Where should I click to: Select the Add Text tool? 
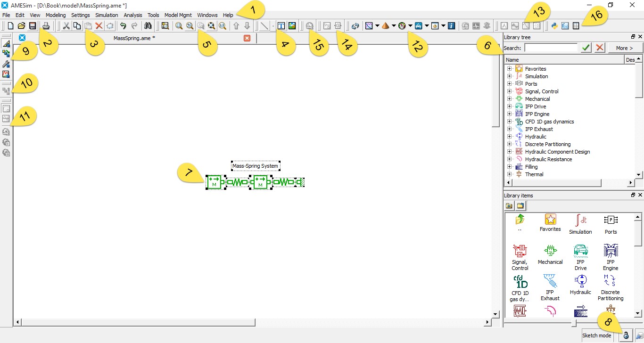click(281, 26)
